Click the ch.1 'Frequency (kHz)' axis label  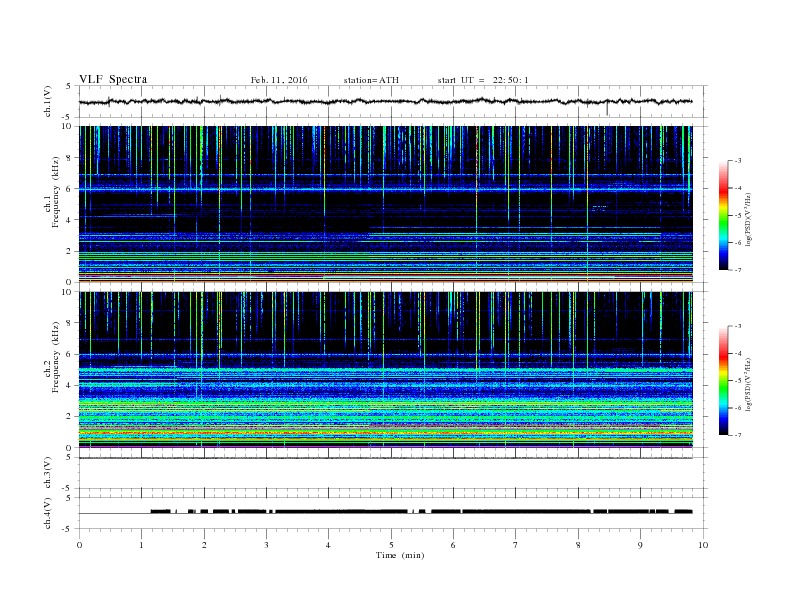[56, 192]
